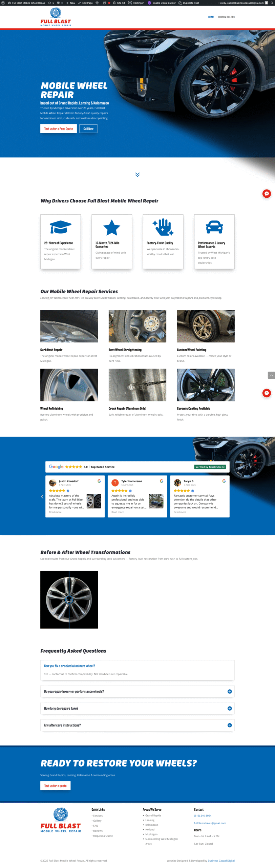Expand luxury or performance wheels FAQ
This screenshot has width=275, height=868.
pos(137,692)
